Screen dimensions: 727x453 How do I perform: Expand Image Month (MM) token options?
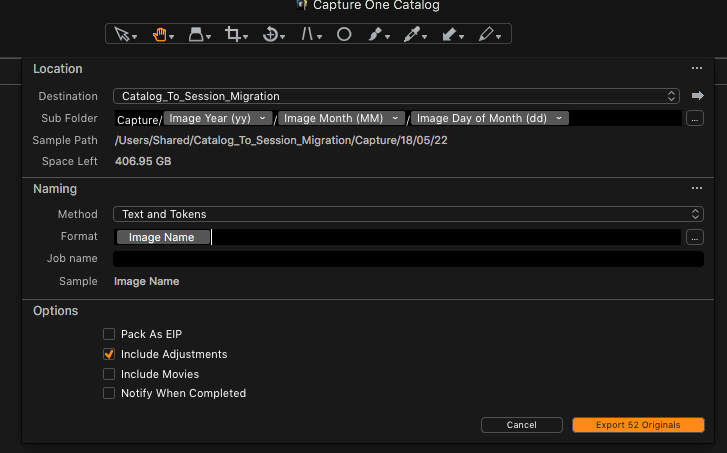[395, 118]
